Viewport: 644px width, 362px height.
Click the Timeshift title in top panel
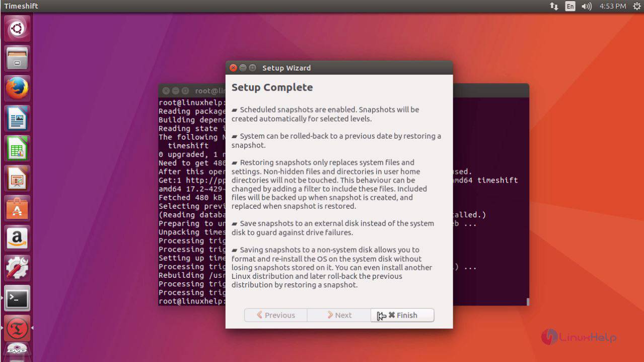coord(21,6)
